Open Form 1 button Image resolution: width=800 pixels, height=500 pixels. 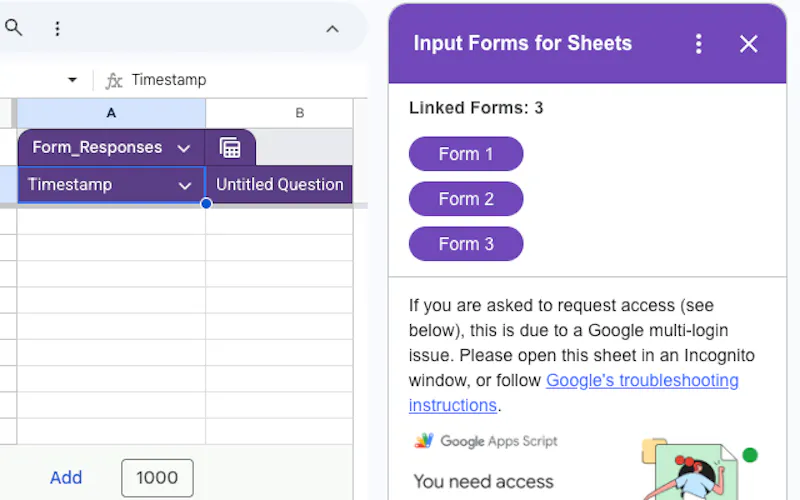pyautogui.click(x=466, y=154)
